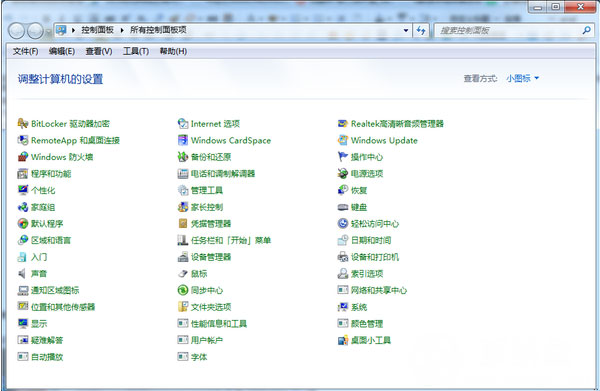Open the 键盘 icon
600x391 pixels.
343,207
